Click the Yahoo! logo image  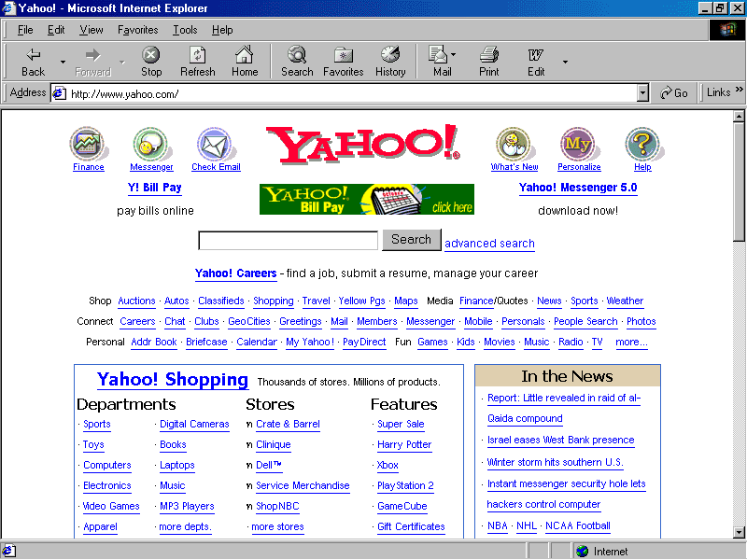363,144
